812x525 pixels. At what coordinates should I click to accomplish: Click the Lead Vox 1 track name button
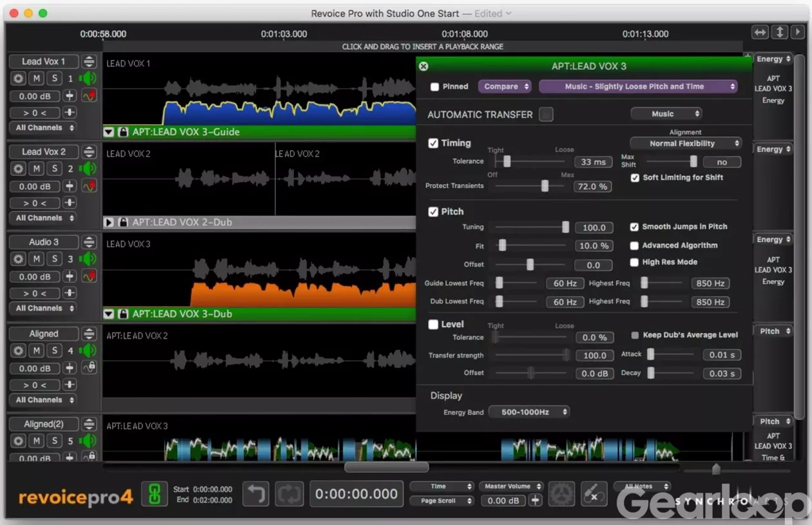pyautogui.click(x=43, y=62)
